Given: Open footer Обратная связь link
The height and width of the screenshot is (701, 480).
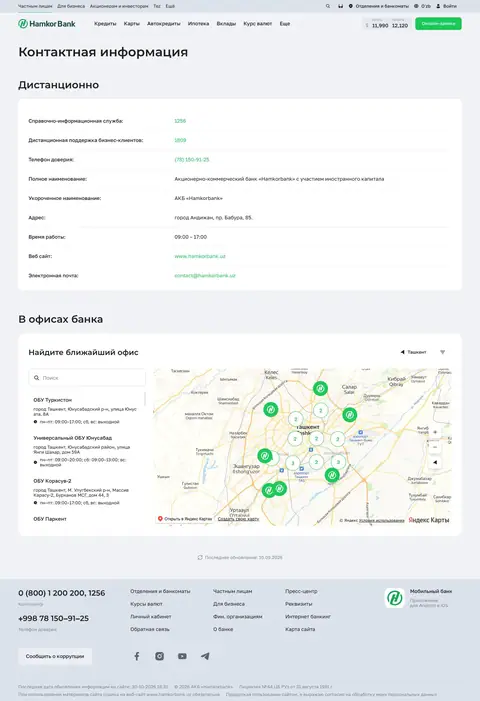Looking at the screenshot, I should coord(150,629).
